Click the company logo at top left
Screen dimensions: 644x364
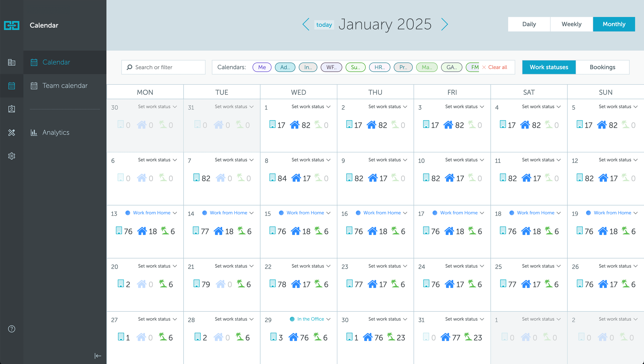tap(11, 25)
